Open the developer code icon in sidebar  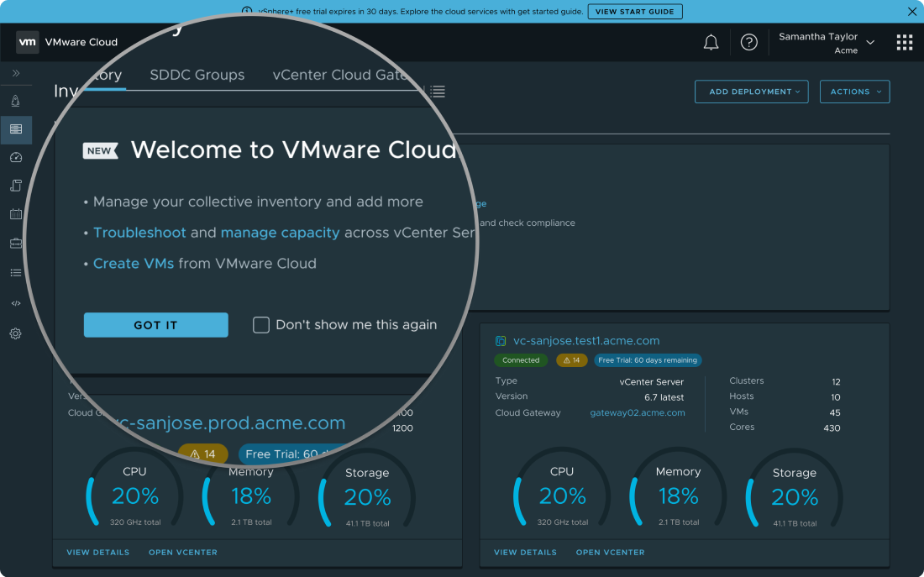(x=16, y=303)
